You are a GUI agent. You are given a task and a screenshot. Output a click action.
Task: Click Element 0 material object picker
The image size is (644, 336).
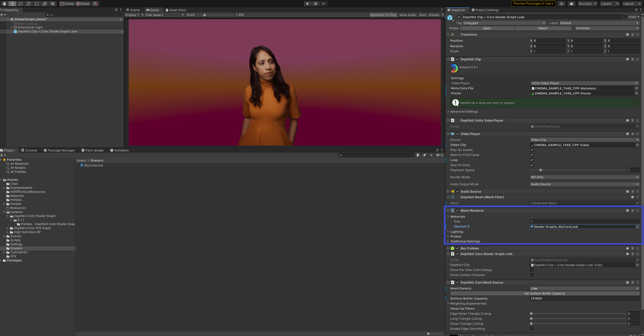pyautogui.click(x=637, y=227)
